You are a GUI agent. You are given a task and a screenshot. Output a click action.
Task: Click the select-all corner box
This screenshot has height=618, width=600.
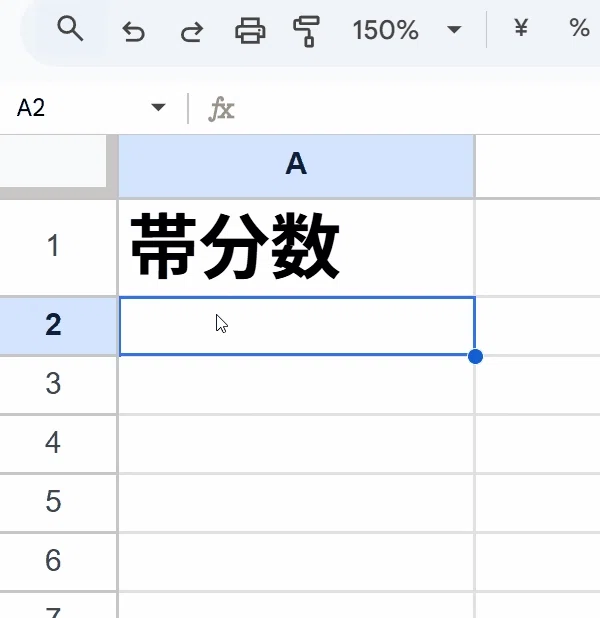point(53,161)
